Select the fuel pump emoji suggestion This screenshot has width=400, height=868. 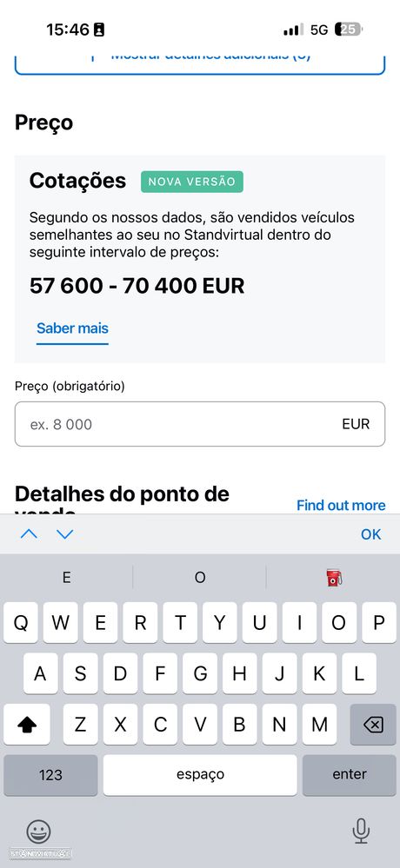[334, 578]
